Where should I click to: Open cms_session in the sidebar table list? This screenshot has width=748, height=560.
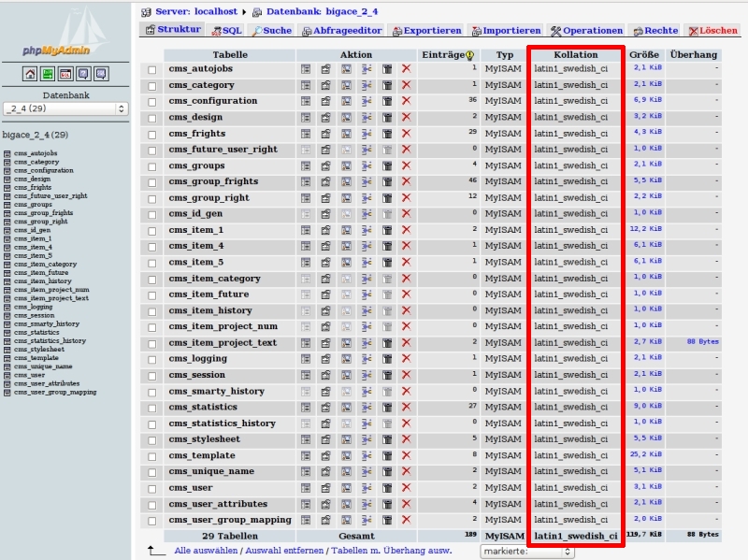click(x=34, y=315)
